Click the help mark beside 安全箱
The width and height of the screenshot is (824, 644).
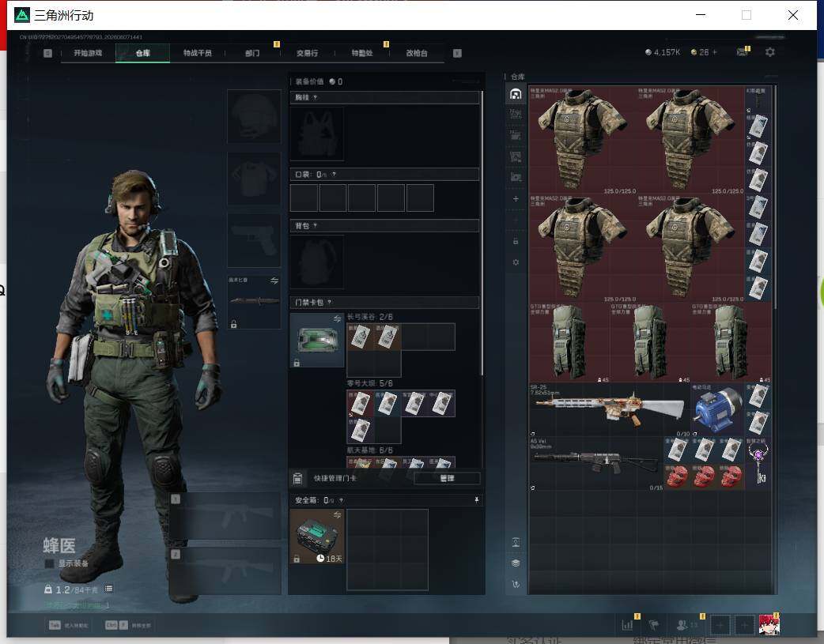click(341, 501)
